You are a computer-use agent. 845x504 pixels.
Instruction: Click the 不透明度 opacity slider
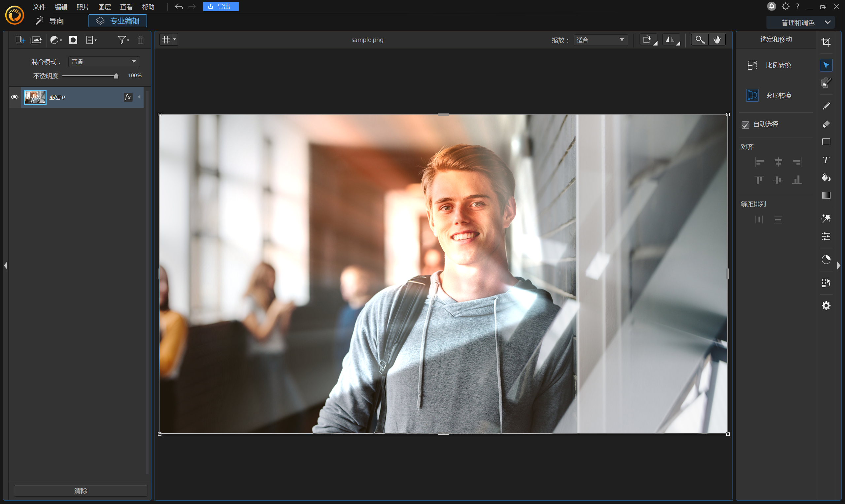pos(90,76)
